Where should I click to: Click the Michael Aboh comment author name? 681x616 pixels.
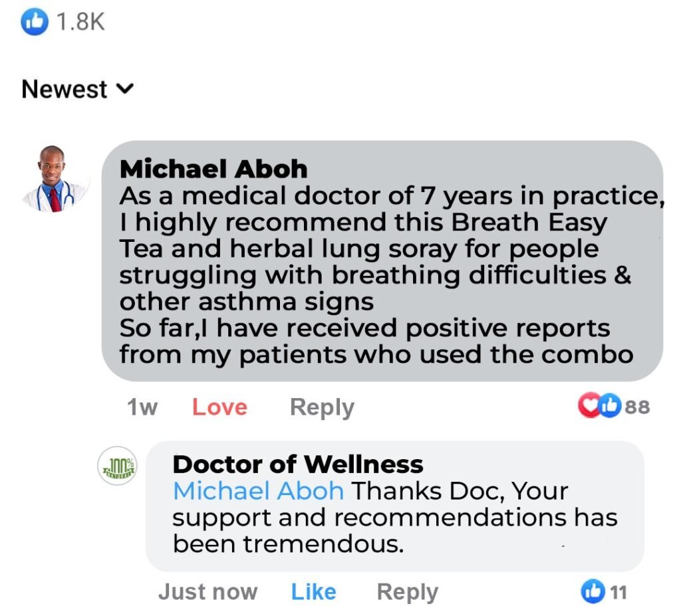[x=213, y=169]
